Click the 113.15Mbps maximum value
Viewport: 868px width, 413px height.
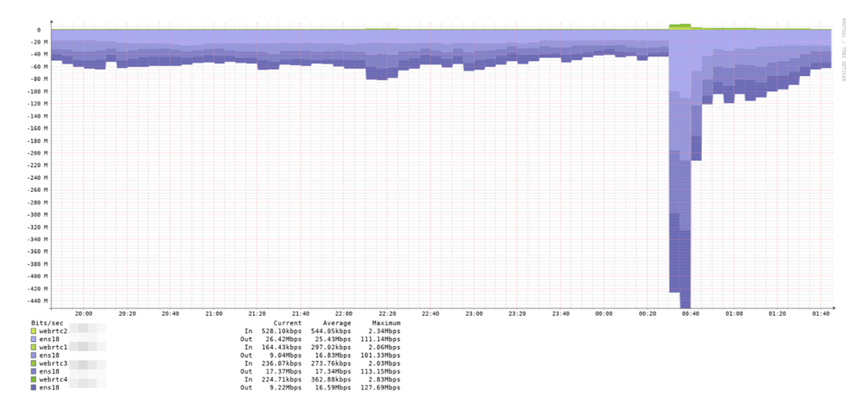pos(380,372)
